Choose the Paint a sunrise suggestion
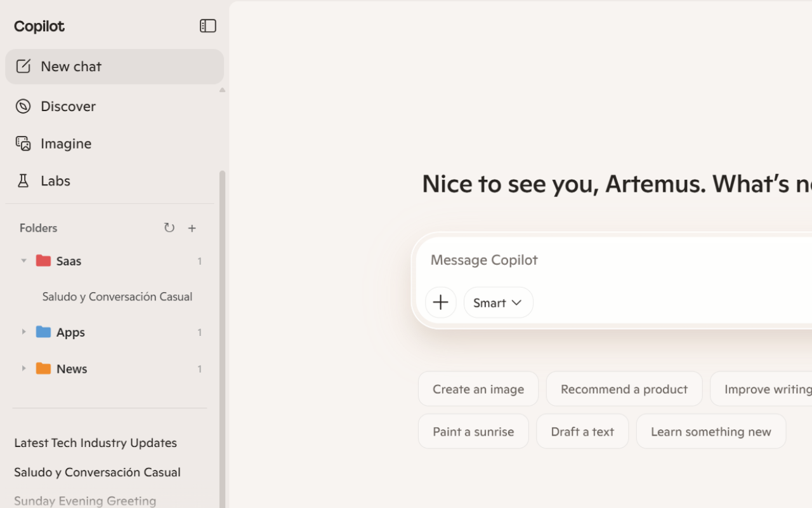This screenshot has height=508, width=812. coord(473,431)
